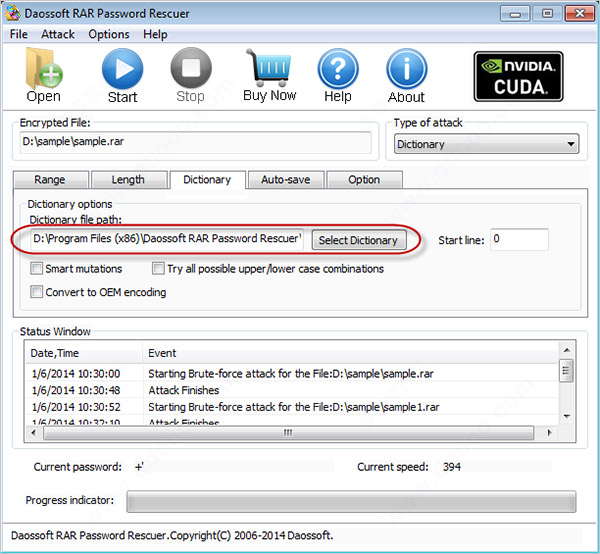Image resolution: width=600 pixels, height=554 pixels.
Task: Open Buy Now shopping cart icon
Action: tap(269, 68)
